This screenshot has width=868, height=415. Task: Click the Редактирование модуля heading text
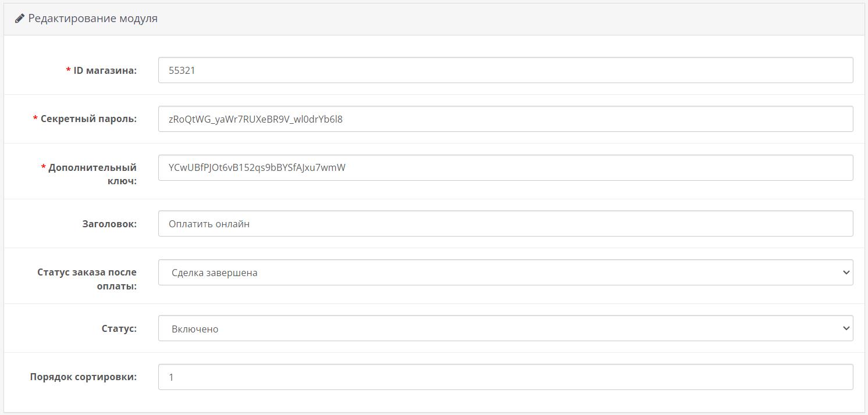pos(93,19)
